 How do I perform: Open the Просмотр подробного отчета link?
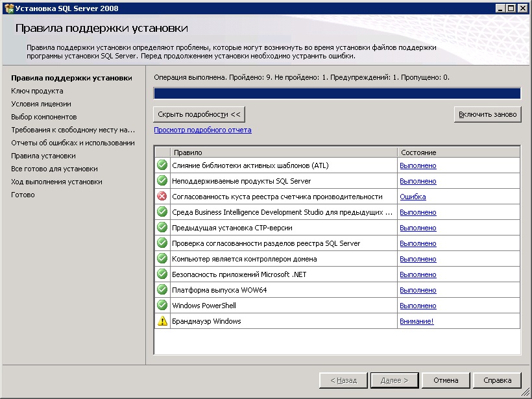coord(202,130)
